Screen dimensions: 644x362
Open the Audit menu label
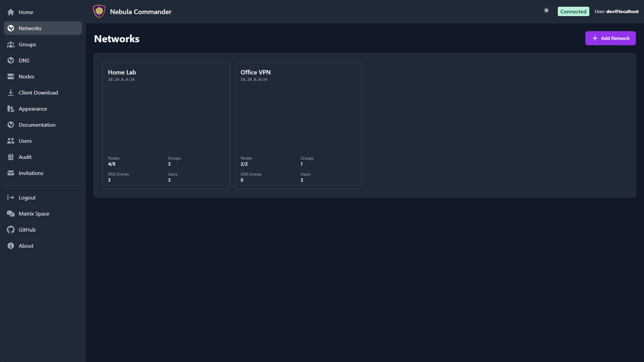pos(25,157)
